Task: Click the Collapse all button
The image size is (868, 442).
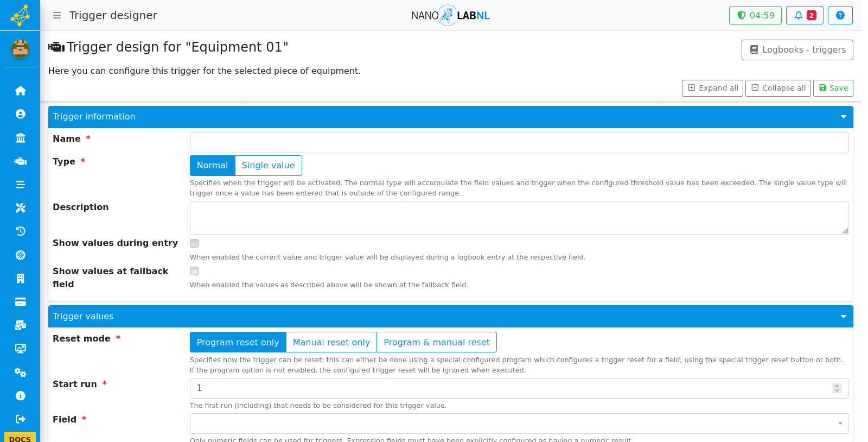Action: [x=778, y=88]
